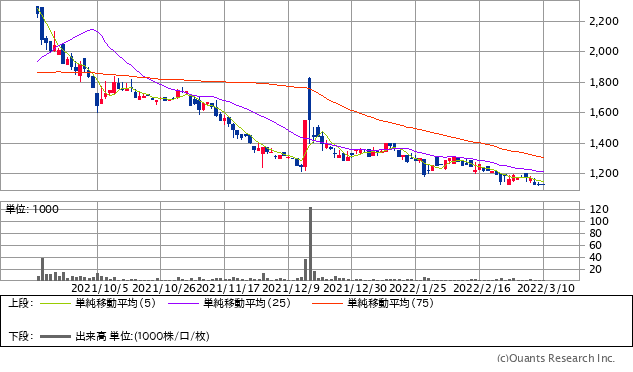Click the 1,400 price axis label
The height and width of the screenshot is (372, 633).
[604, 143]
